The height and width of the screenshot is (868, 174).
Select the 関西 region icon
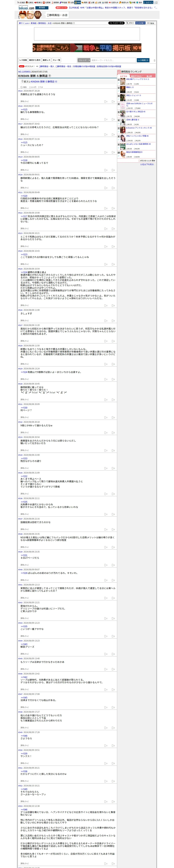click(85, 2)
